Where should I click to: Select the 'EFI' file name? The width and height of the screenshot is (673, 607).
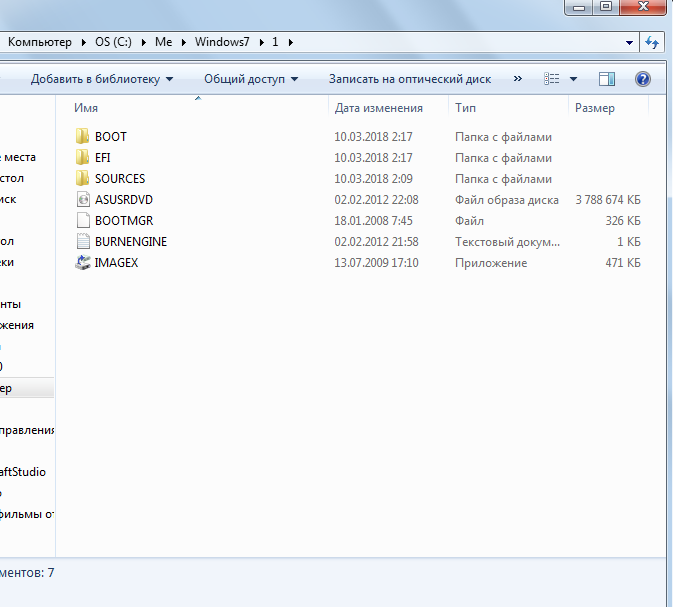[x=103, y=158]
